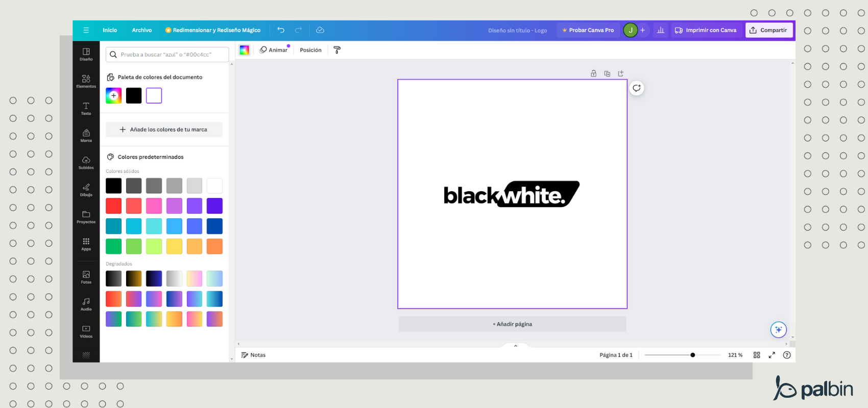
Task: Choose the turquoise solid color swatch
Action: [154, 226]
